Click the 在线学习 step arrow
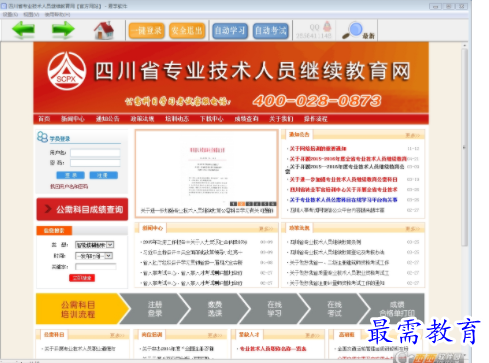This screenshot has height=363, width=489. (274, 309)
